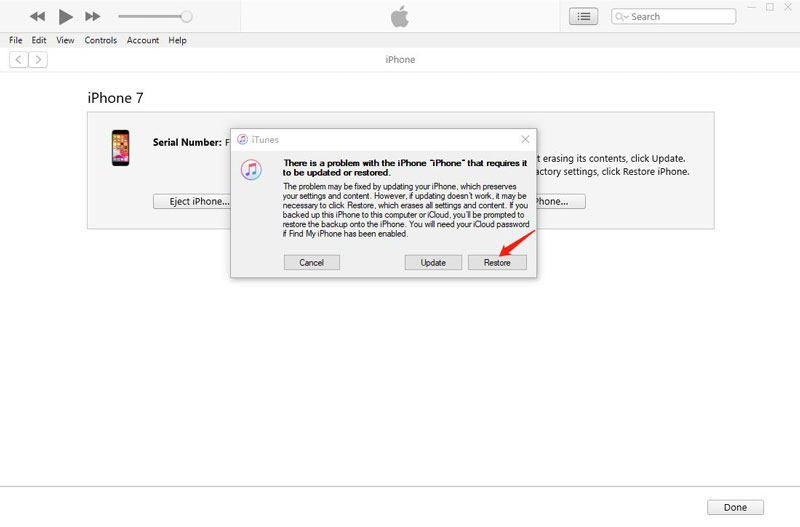
Task: Open the Edit menu
Action: pos(39,41)
